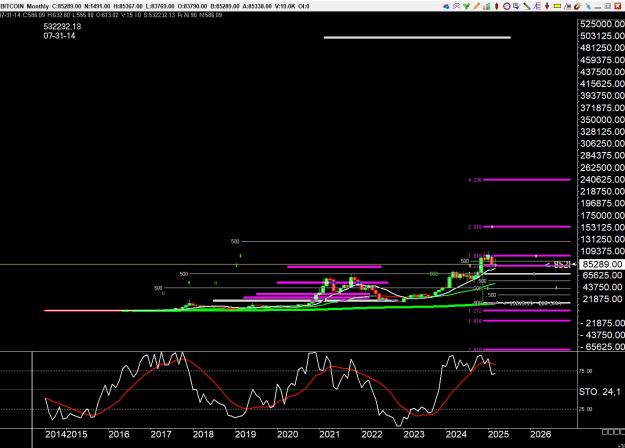Click the blue pin icon in the toolbar
The height and width of the screenshot is (448, 625).
pyautogui.click(x=588, y=6)
